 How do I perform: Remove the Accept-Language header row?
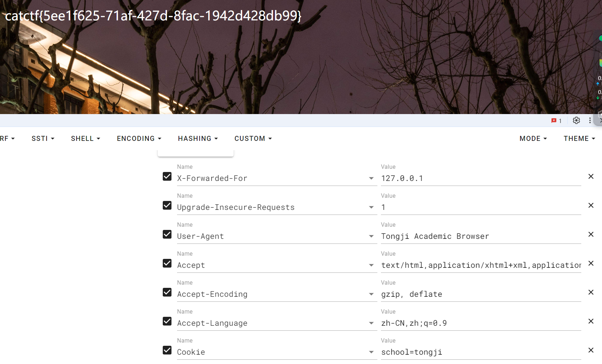click(591, 321)
